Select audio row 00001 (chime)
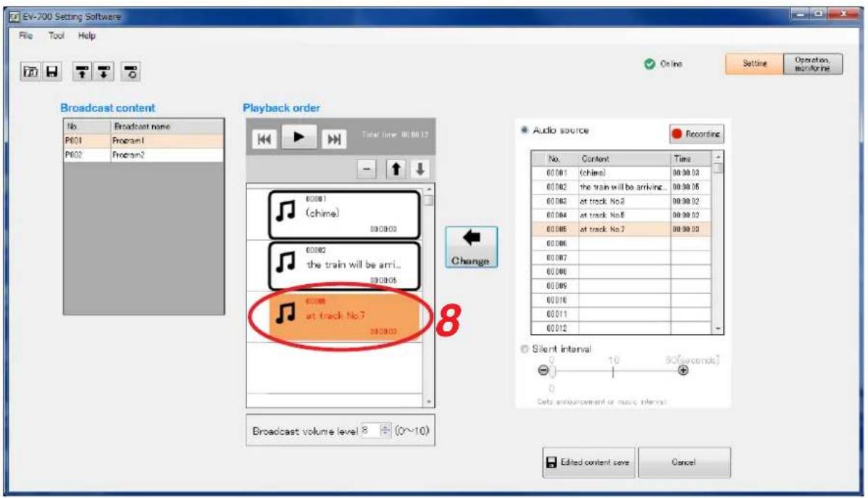 [620, 173]
